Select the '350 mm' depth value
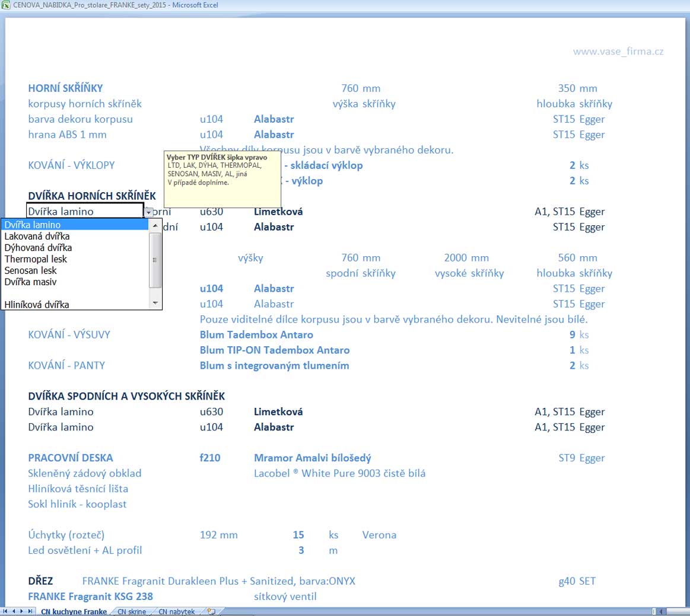690x616 pixels. coord(577,88)
